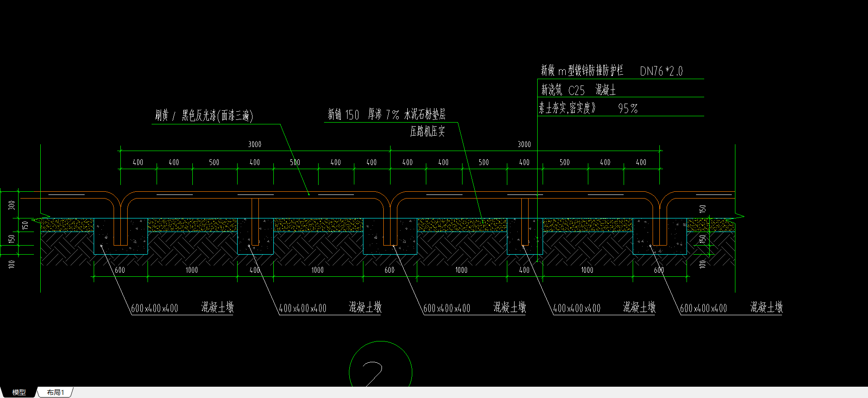This screenshot has height=398, width=868.
Task: Select the 新浇筑 C25 混凝土 note
Action: pyautogui.click(x=578, y=90)
